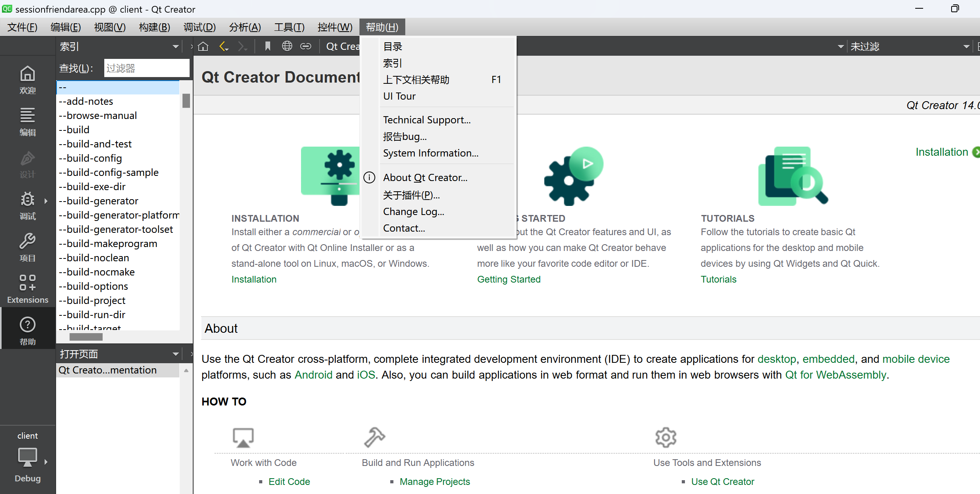Open System Information... menu entry
Image resolution: width=980 pixels, height=494 pixels.
(438, 153)
